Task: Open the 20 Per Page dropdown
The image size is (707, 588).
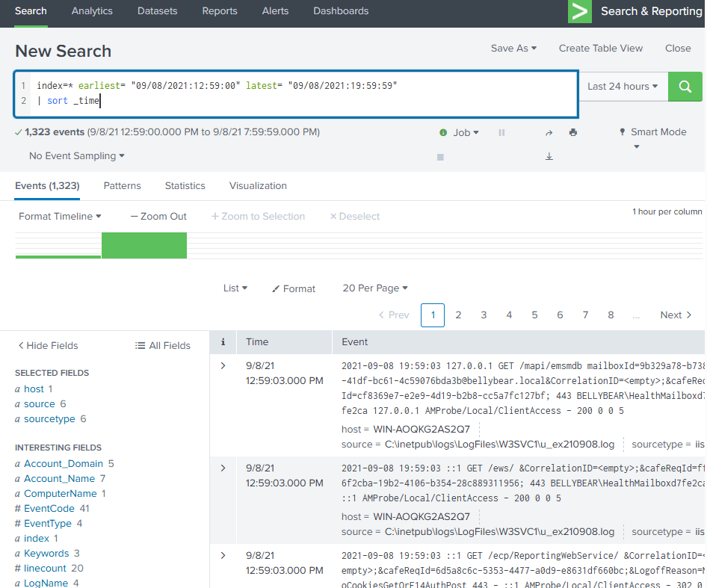Action: (x=375, y=288)
